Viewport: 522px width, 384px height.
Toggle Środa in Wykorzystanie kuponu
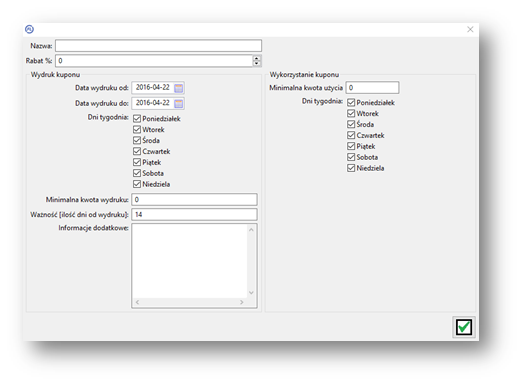(351, 124)
